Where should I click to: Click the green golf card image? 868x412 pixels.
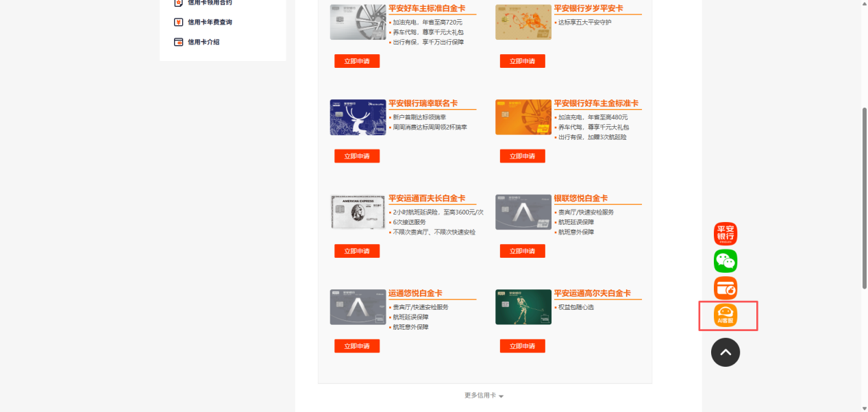tap(523, 307)
